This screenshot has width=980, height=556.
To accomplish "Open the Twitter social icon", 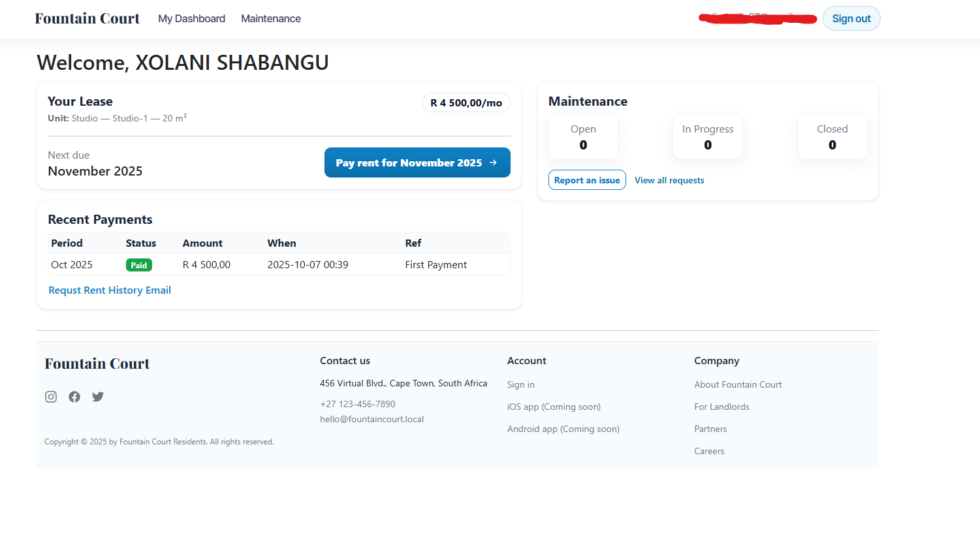I will 98,397.
